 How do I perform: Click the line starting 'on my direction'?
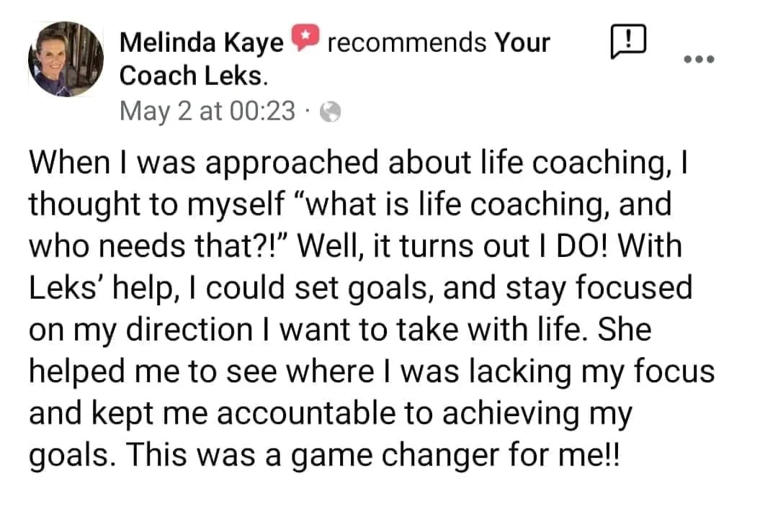(x=340, y=330)
